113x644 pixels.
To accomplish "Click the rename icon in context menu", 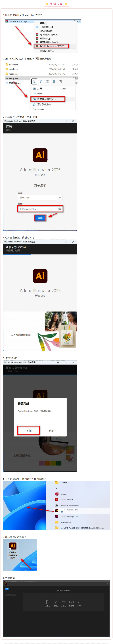I will (x=47, y=82).
